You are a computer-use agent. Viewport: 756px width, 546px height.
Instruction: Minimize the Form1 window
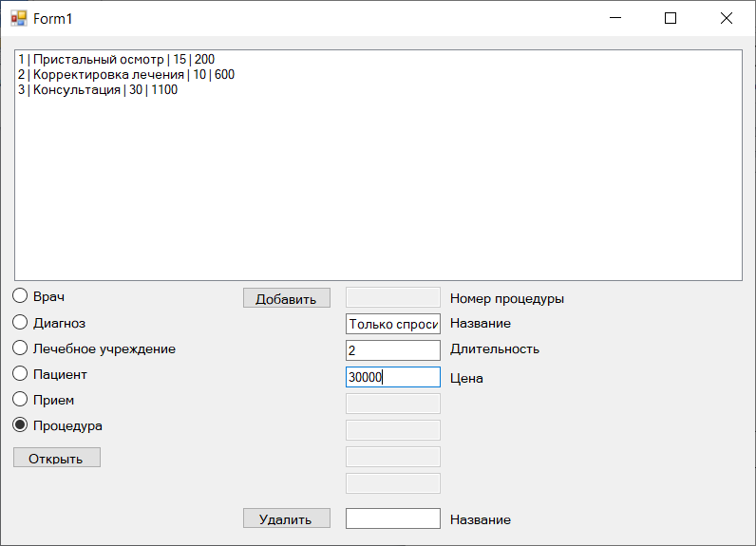click(x=615, y=18)
